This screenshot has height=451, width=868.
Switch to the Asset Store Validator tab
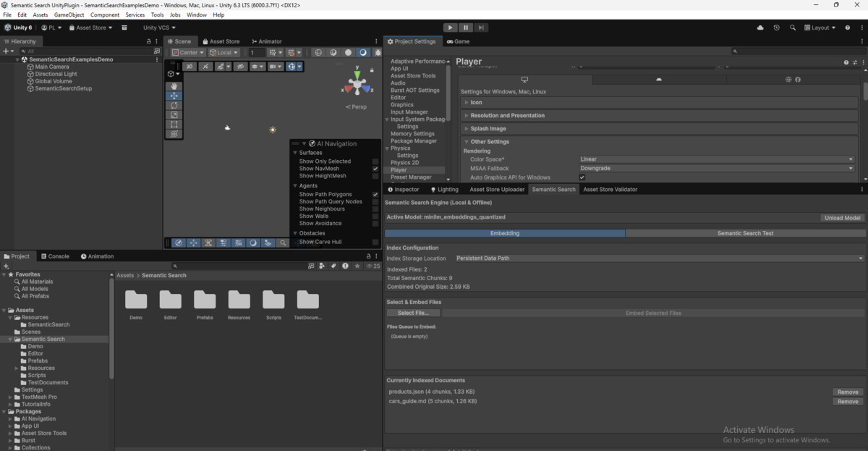pyautogui.click(x=610, y=190)
